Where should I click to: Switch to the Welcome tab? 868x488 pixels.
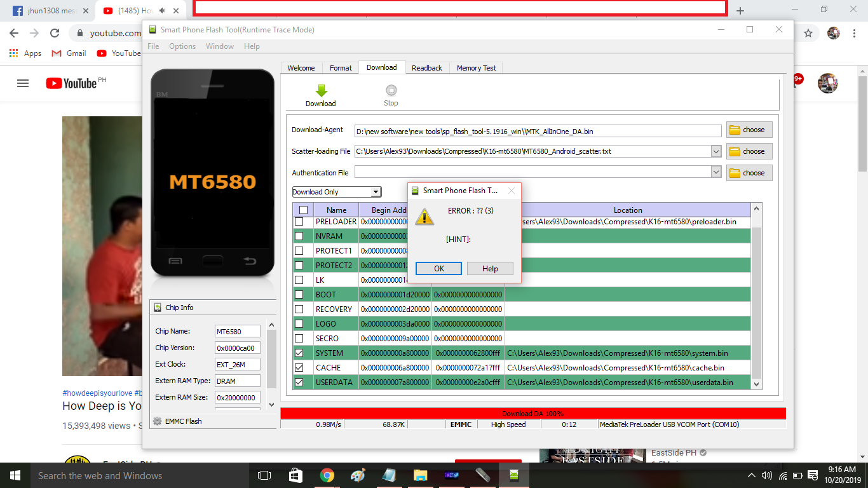(301, 68)
